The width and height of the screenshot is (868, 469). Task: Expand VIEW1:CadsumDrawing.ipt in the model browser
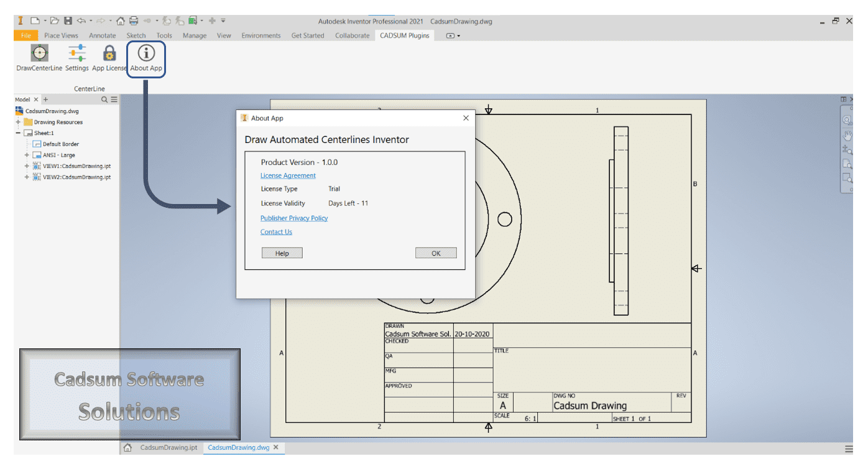coord(25,165)
